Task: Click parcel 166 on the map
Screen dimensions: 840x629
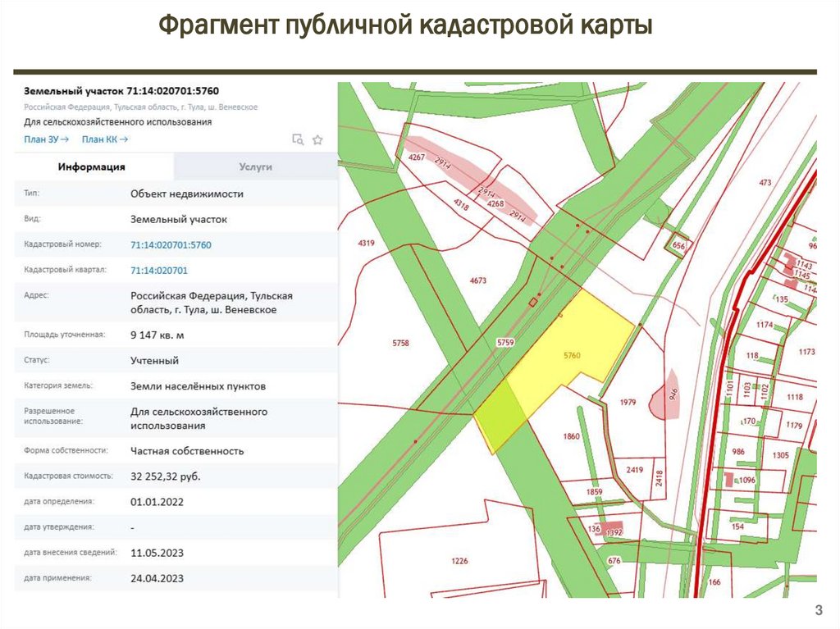Action: (x=714, y=582)
